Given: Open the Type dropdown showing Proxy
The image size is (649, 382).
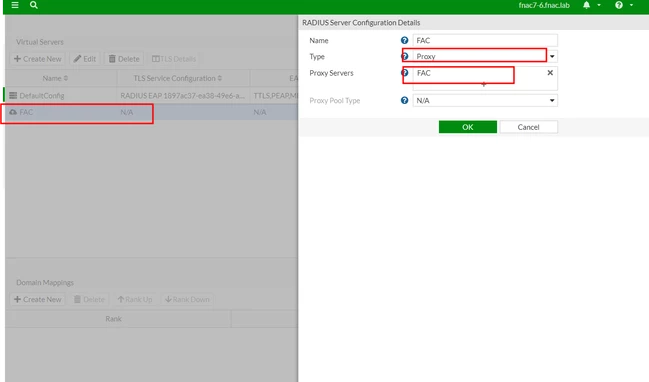Looking at the screenshot, I should pos(485,56).
